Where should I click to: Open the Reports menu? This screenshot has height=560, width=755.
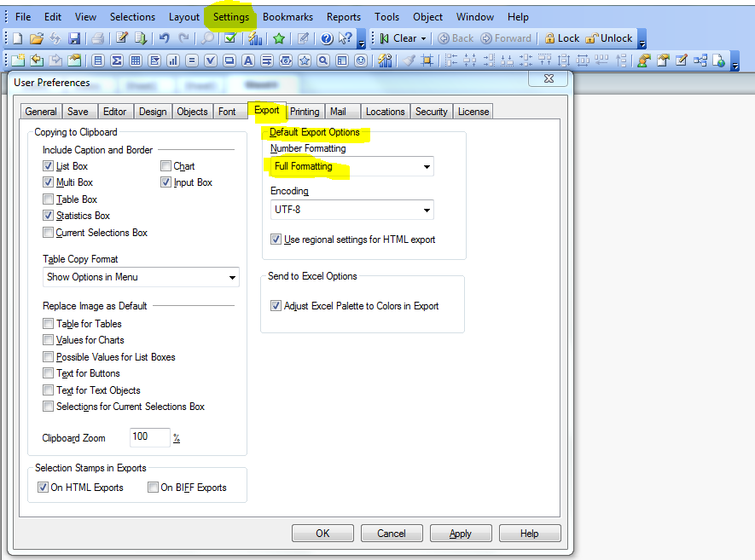tap(343, 17)
